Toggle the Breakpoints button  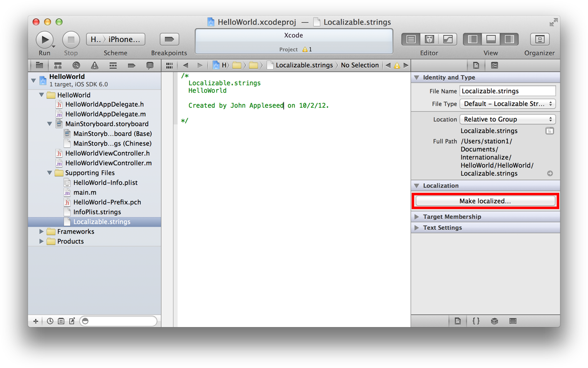(x=169, y=39)
